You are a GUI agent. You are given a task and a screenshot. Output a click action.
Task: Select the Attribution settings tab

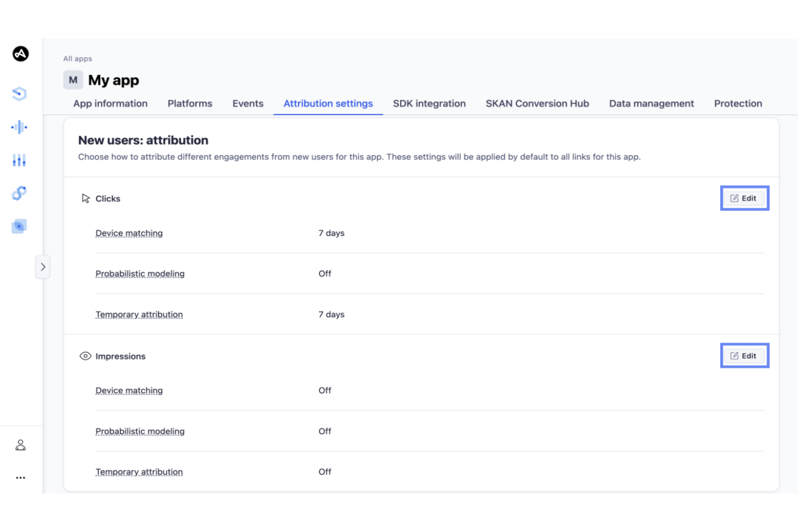click(328, 103)
